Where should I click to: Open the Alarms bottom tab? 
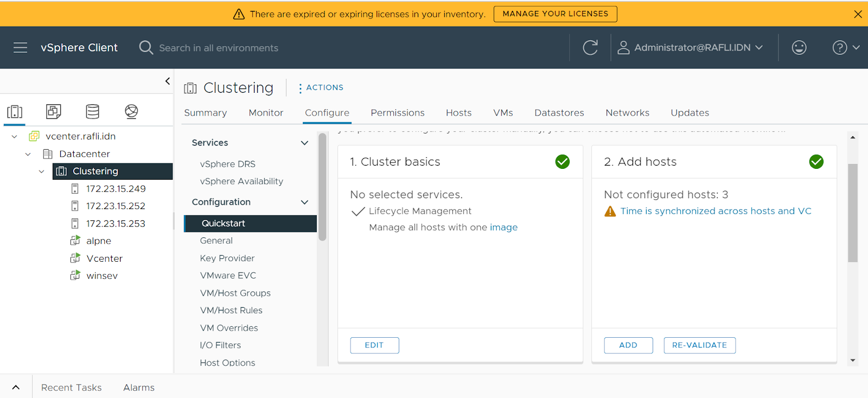[139, 388]
